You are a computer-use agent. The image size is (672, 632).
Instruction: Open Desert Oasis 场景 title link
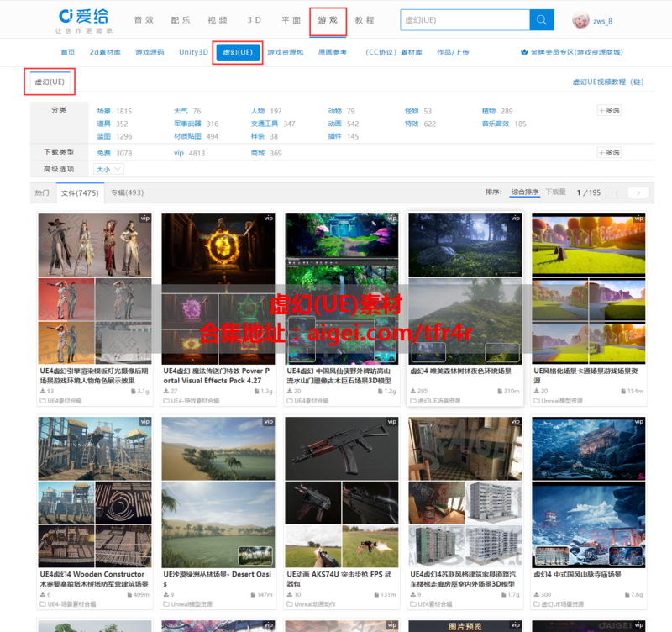[x=218, y=579]
